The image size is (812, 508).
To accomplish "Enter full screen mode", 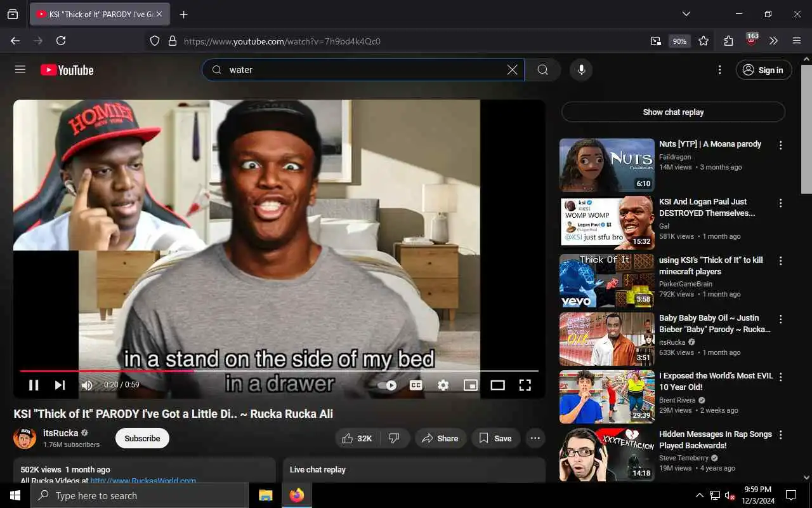I will tap(525, 385).
